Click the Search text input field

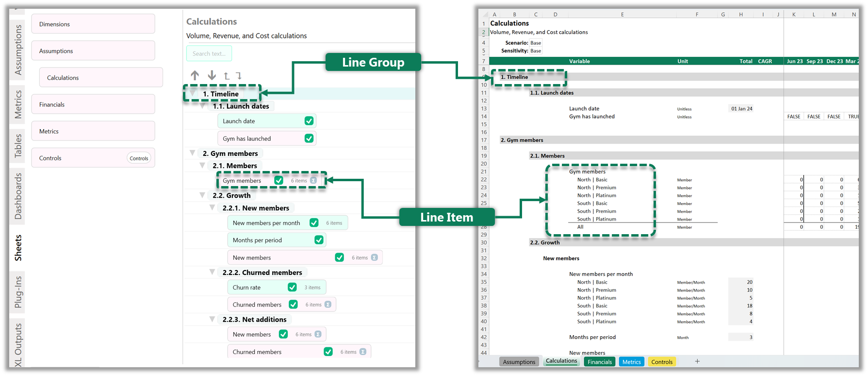pyautogui.click(x=209, y=53)
